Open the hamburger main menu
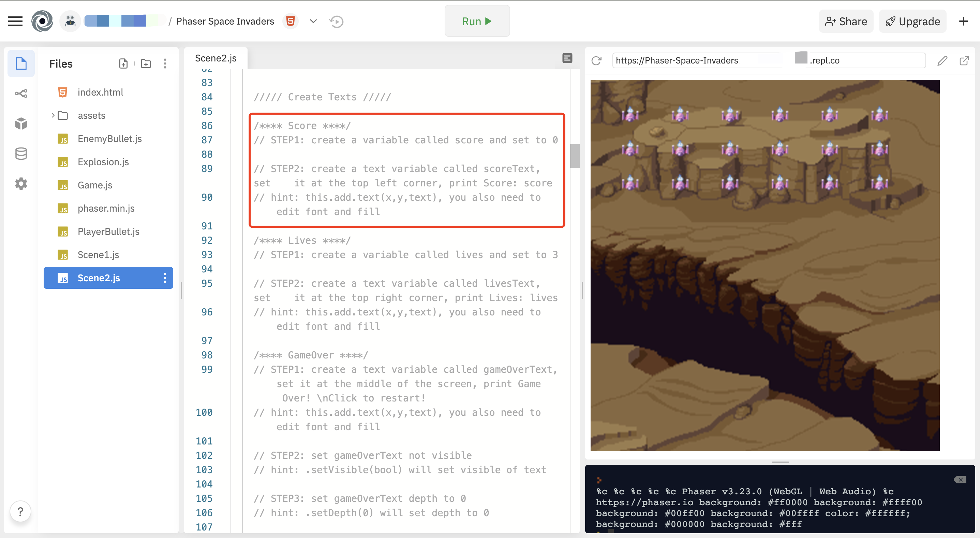Screen dimensions: 980x538 coord(15,21)
